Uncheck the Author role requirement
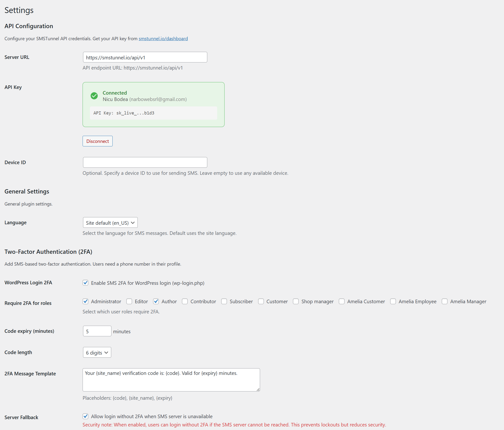Image resolution: width=504 pixels, height=430 pixels. tap(156, 301)
